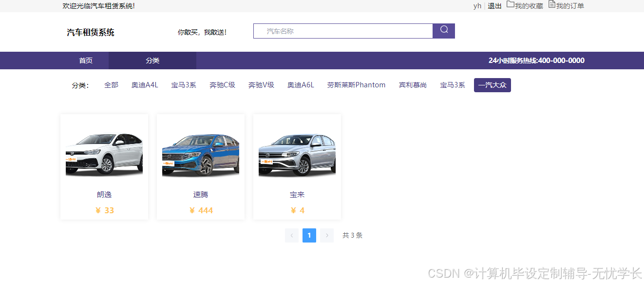This screenshot has height=284, width=644.
Task: Click the document icon beside 我的订单
Action: pyautogui.click(x=552, y=4)
